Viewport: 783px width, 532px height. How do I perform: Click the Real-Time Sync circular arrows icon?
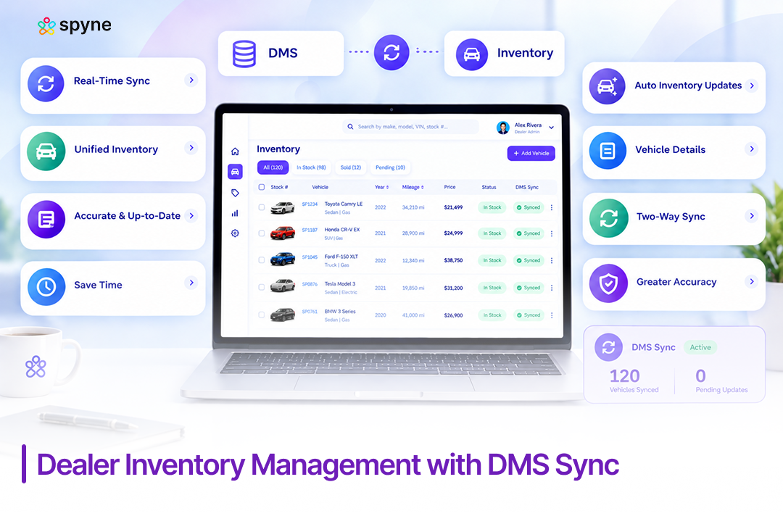(46, 83)
